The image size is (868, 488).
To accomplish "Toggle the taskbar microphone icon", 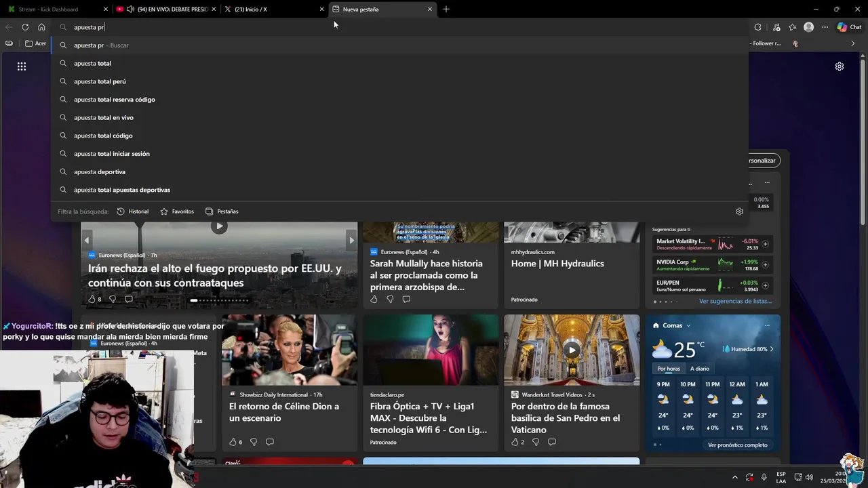I will coord(764,477).
